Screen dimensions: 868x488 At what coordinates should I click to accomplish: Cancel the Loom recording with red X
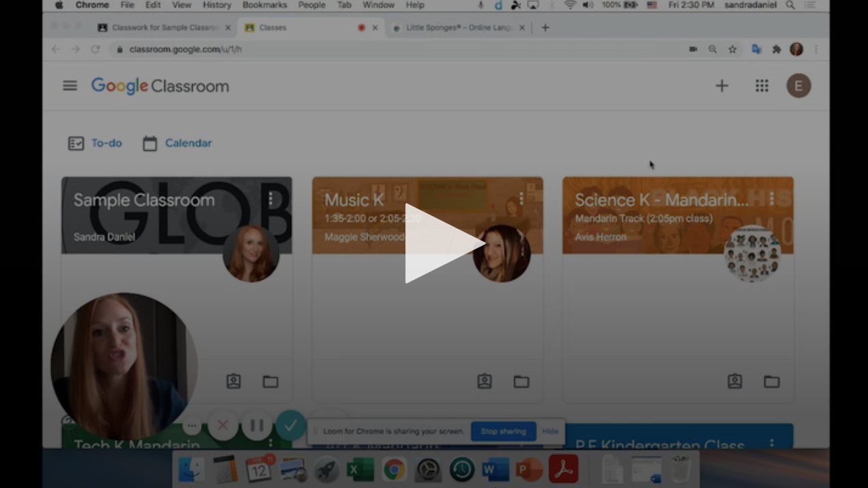(x=222, y=426)
